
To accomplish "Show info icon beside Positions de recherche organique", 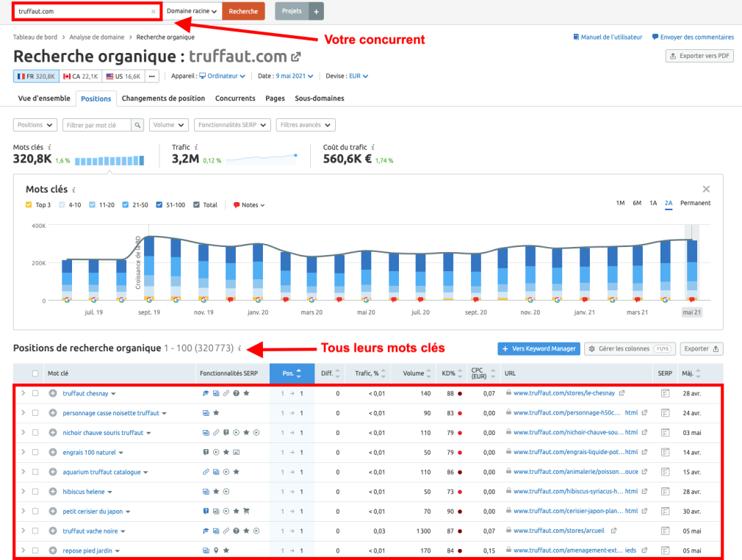I will [239, 348].
